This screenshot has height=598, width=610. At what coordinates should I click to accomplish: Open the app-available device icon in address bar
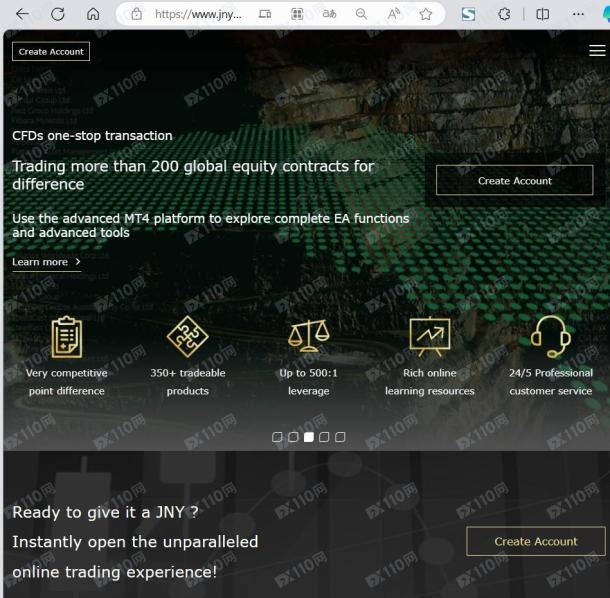coord(265,14)
